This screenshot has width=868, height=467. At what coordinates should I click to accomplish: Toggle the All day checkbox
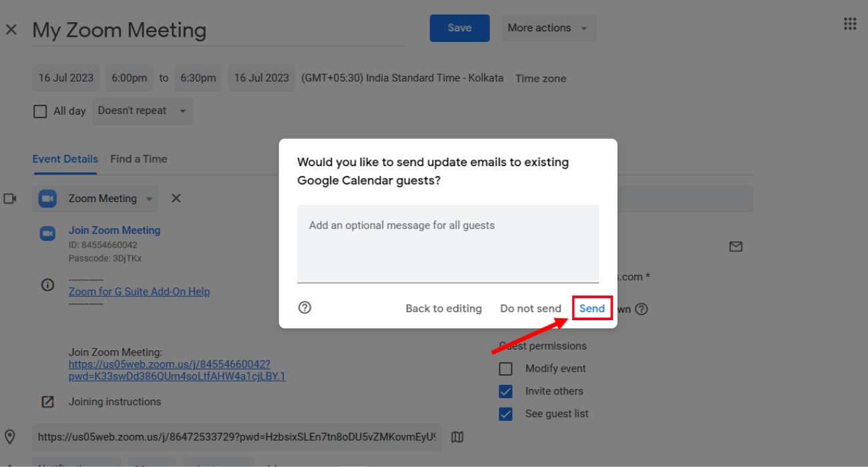click(x=40, y=111)
